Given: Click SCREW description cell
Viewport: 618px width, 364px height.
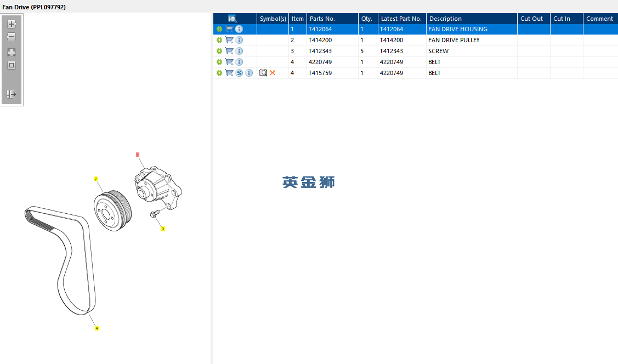Looking at the screenshot, I should pyautogui.click(x=472, y=51).
